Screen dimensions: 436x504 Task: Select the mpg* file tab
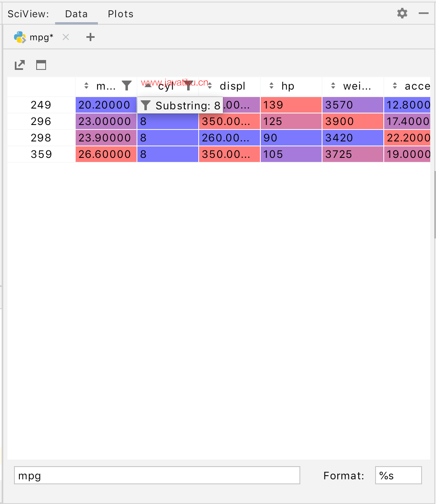click(x=42, y=37)
